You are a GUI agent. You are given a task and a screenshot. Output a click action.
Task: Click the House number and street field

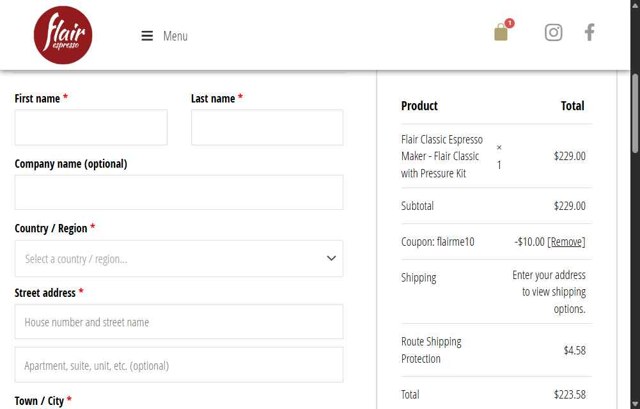pos(179,322)
